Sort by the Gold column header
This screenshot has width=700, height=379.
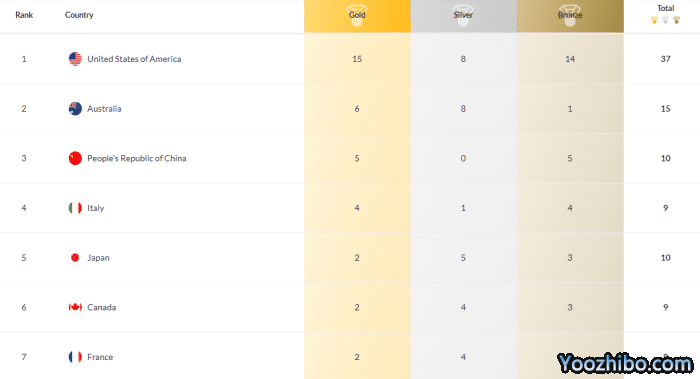[x=357, y=16]
